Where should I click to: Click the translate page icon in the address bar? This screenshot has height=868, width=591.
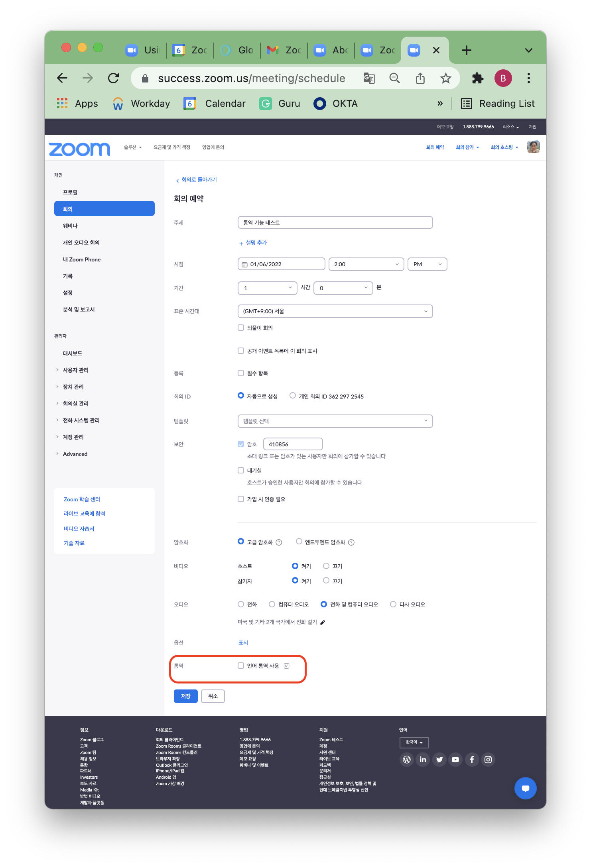tap(369, 78)
